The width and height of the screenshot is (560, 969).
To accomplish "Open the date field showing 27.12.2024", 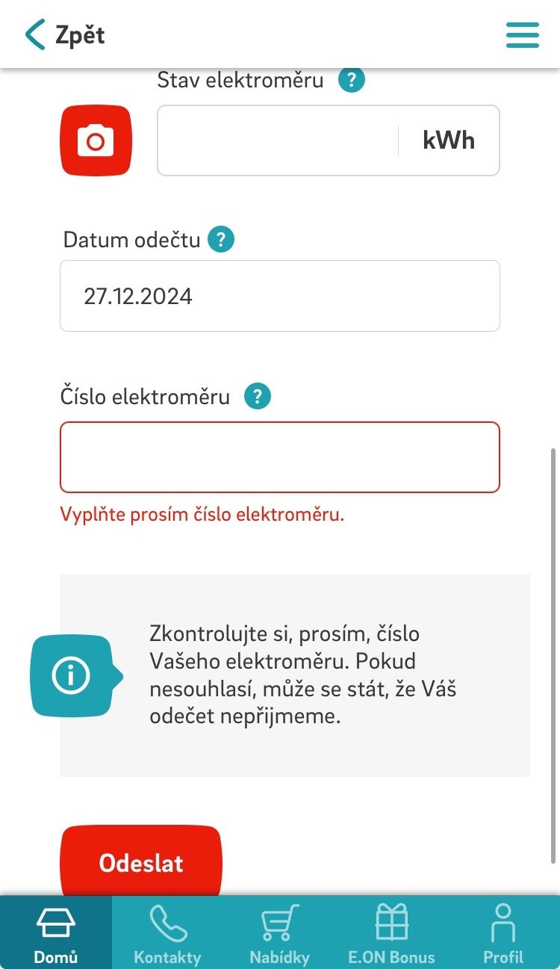I will 280,295.
